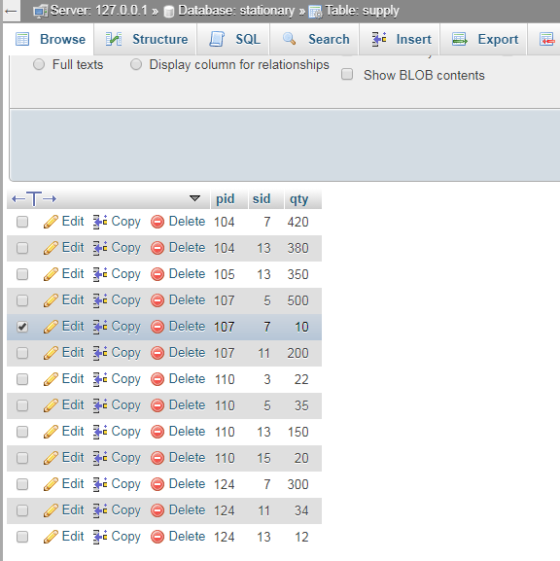Check the row with pid 104, qty 380
Image resolution: width=560 pixels, height=561 pixels.
[x=22, y=248]
